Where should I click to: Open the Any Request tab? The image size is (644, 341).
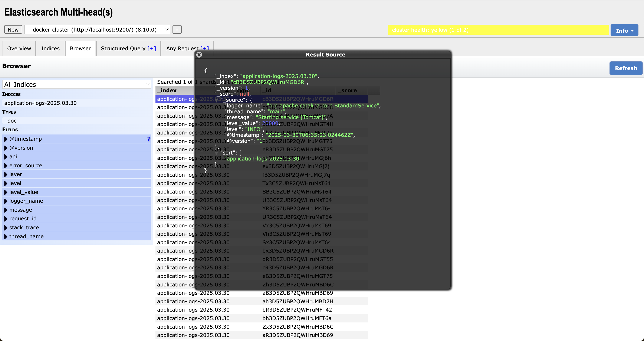click(x=182, y=48)
